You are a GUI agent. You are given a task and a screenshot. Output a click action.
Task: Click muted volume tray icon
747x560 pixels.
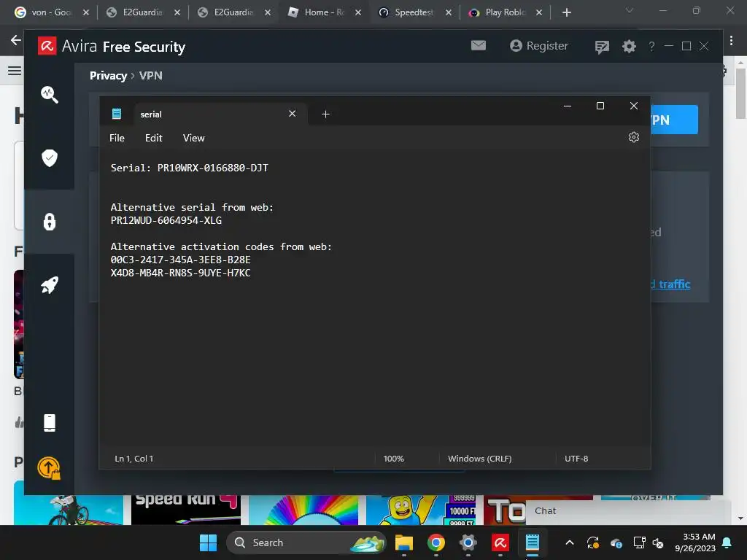(658, 542)
